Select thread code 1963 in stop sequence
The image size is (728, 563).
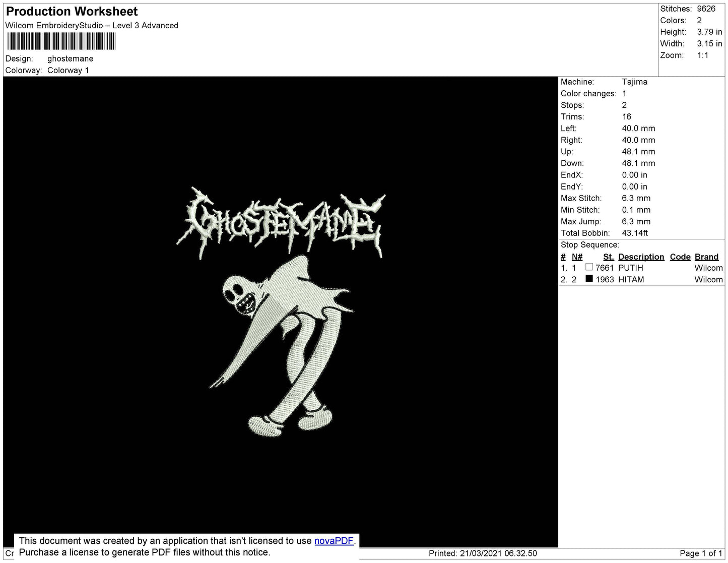pyautogui.click(x=605, y=279)
